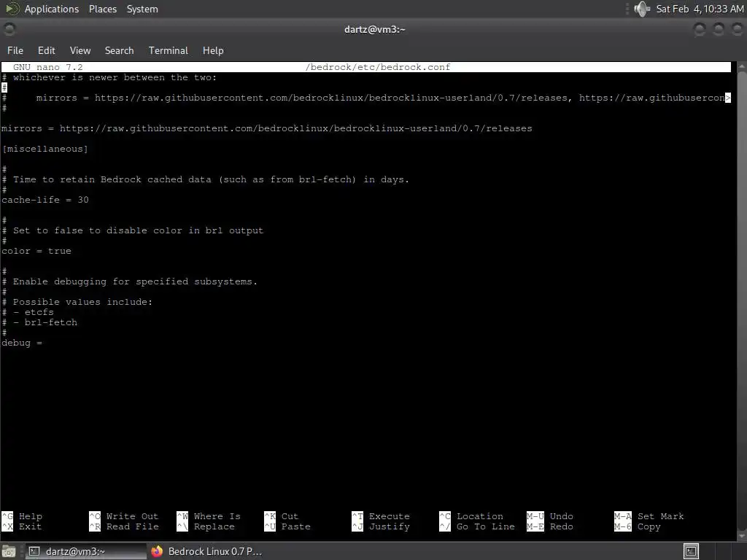Click the terminal vertical scrollbar
The width and height of the screenshot is (747, 560).
coord(742,300)
